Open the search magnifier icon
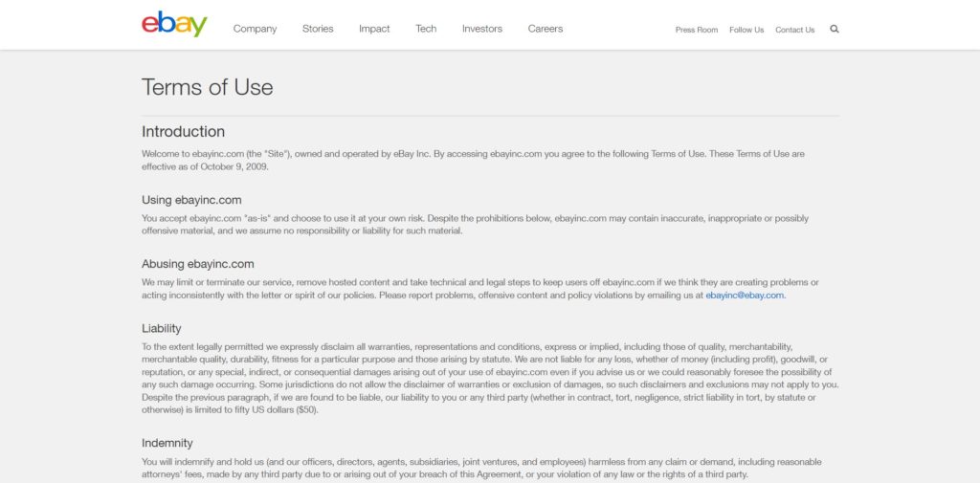 click(x=835, y=29)
